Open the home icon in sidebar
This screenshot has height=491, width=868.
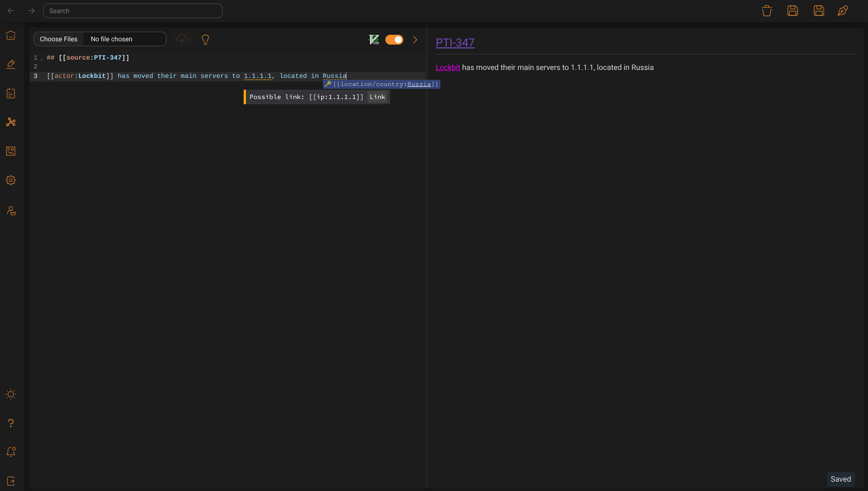(x=11, y=36)
